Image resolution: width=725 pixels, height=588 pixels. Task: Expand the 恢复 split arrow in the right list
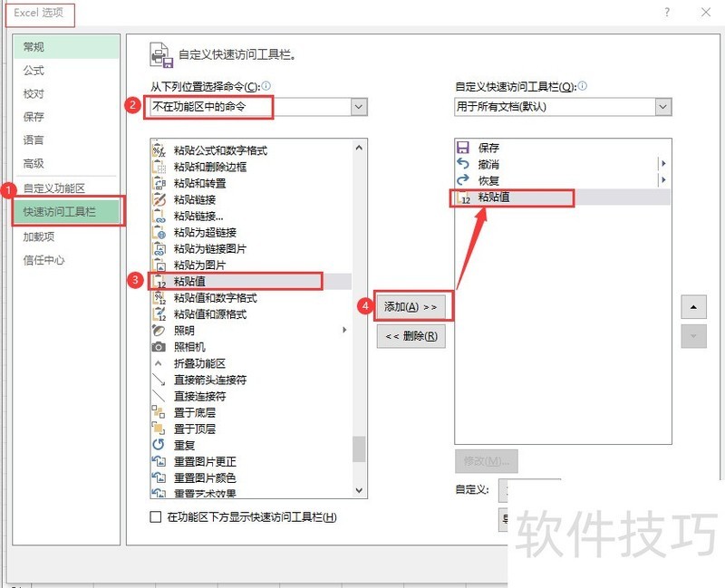(663, 179)
